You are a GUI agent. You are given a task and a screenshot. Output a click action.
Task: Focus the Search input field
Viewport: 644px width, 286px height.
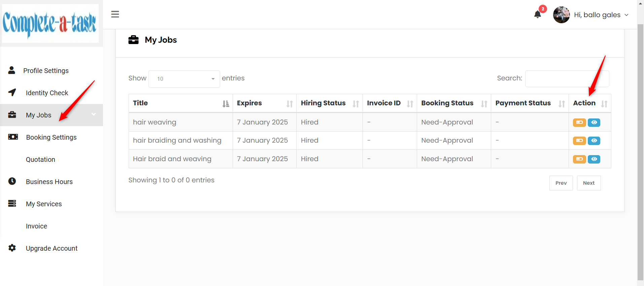(567, 79)
